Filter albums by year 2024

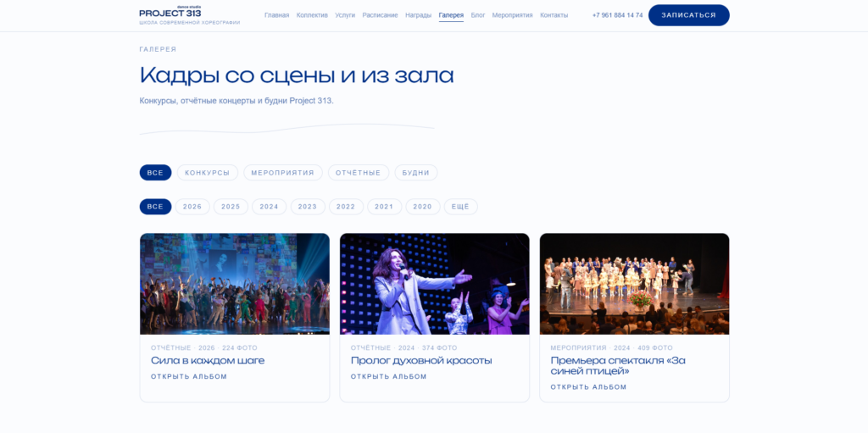(269, 207)
